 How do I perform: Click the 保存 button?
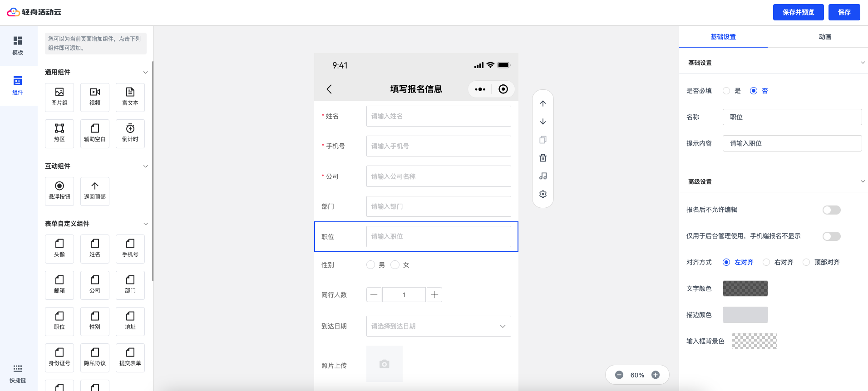pyautogui.click(x=844, y=12)
